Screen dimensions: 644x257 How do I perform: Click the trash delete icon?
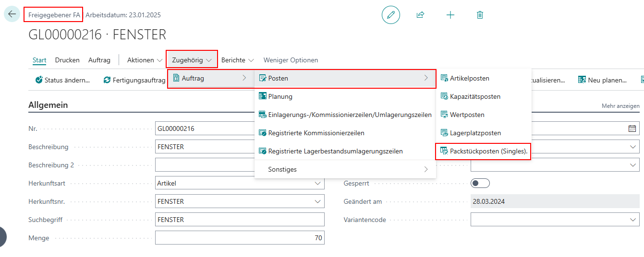pos(480,15)
